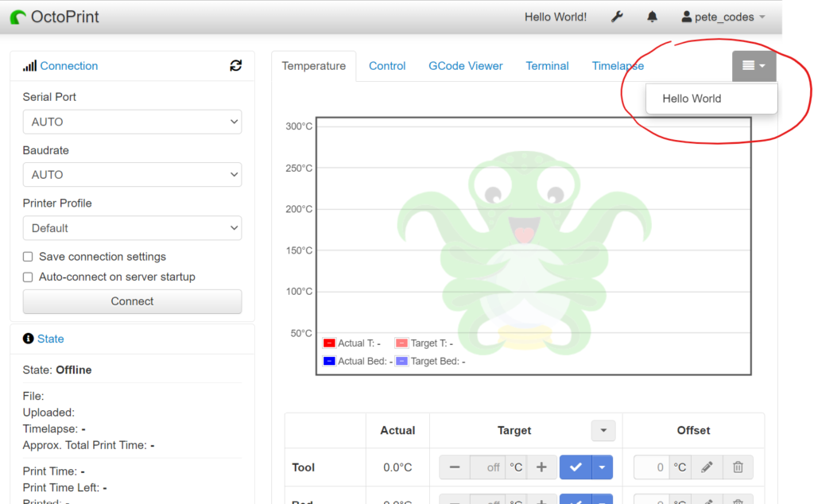Viewport: 814px width, 504px height.
Task: Click the Print Time Left text
Action: point(65,488)
